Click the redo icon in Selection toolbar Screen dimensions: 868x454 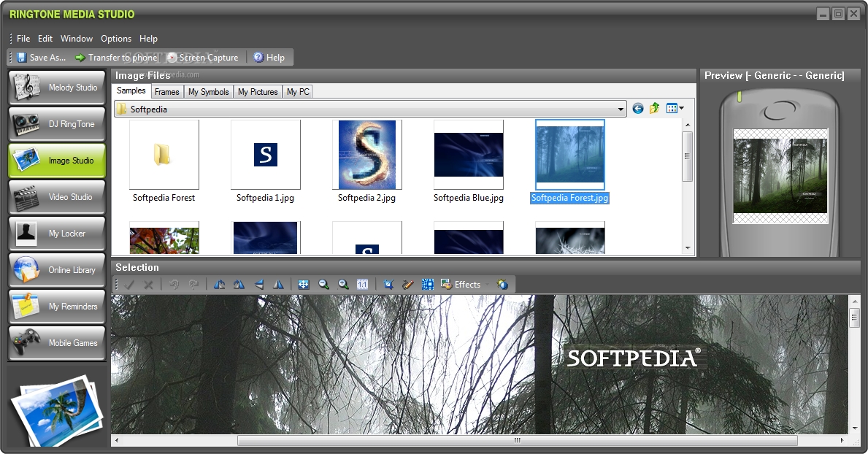point(193,285)
